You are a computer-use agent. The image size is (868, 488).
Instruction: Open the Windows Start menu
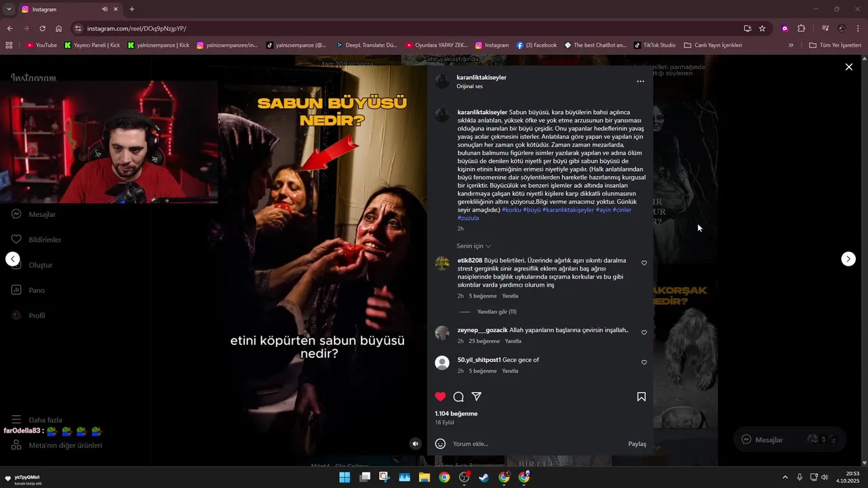(x=344, y=477)
